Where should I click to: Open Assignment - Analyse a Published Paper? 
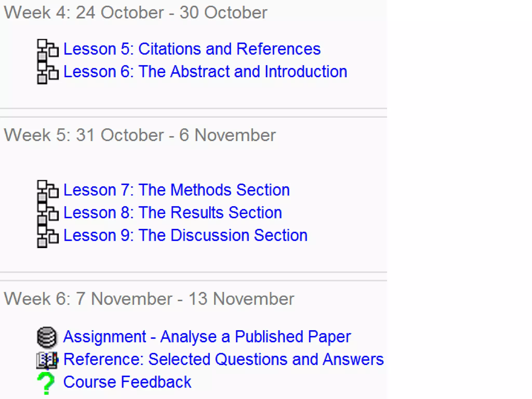point(207,337)
